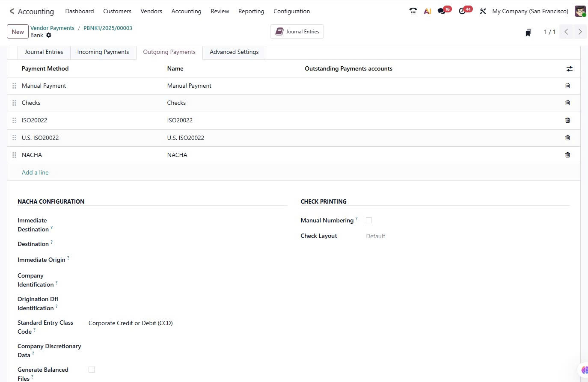Viewport: 588px width, 382px height.
Task: Open the column settings adjust icon
Action: point(569,69)
